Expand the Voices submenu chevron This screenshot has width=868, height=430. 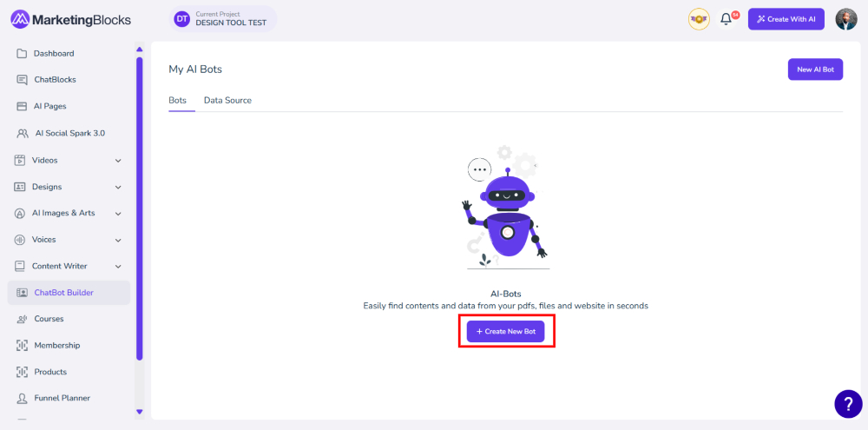(118, 240)
